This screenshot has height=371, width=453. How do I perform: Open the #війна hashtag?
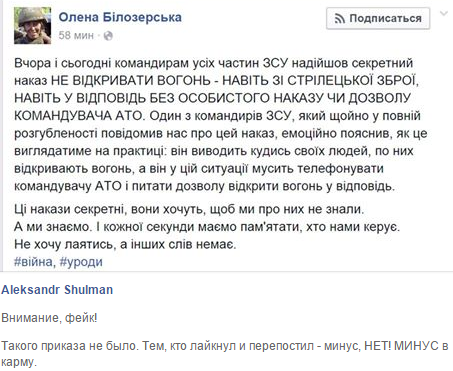click(x=33, y=262)
